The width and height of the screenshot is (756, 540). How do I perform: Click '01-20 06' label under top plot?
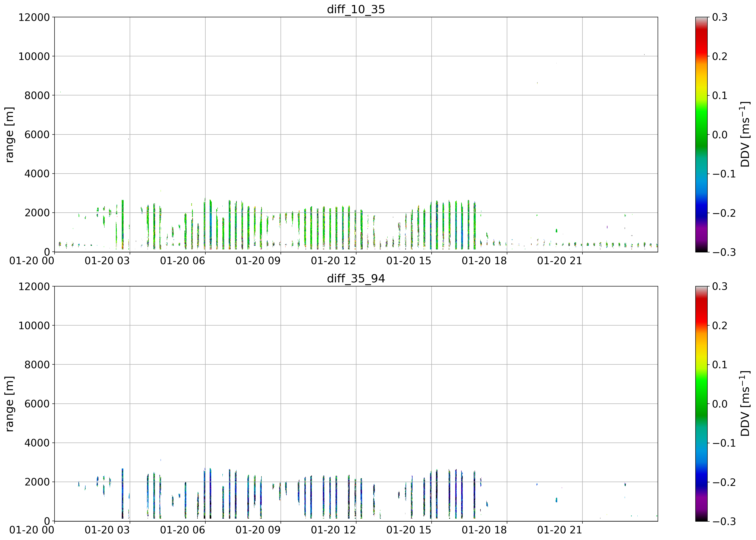[182, 261]
